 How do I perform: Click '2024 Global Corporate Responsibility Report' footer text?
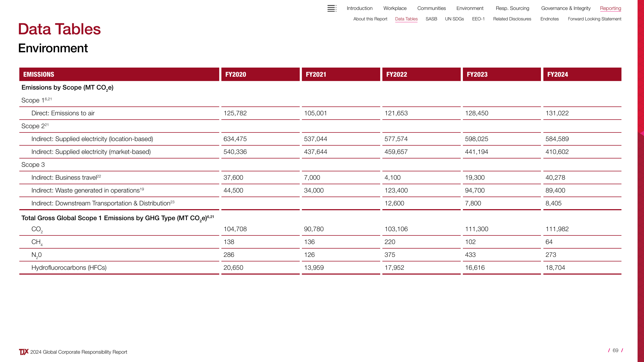coord(79,352)
